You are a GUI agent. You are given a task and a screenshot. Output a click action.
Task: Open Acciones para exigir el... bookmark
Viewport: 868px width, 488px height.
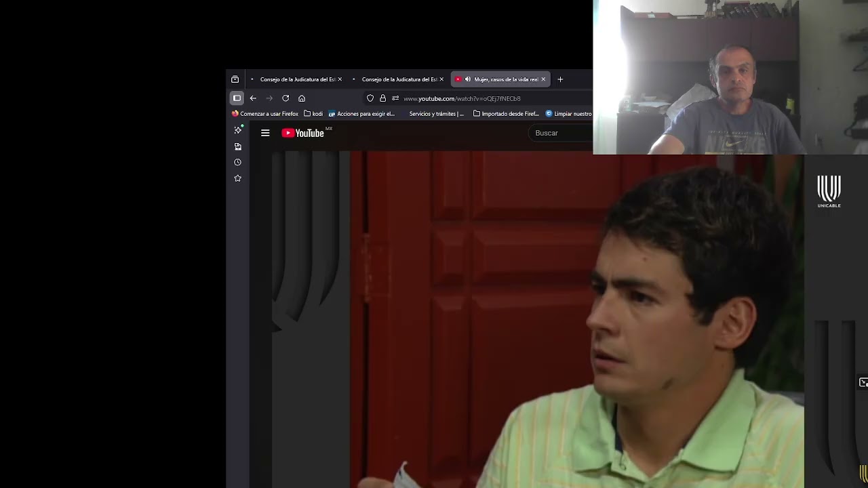(x=361, y=114)
